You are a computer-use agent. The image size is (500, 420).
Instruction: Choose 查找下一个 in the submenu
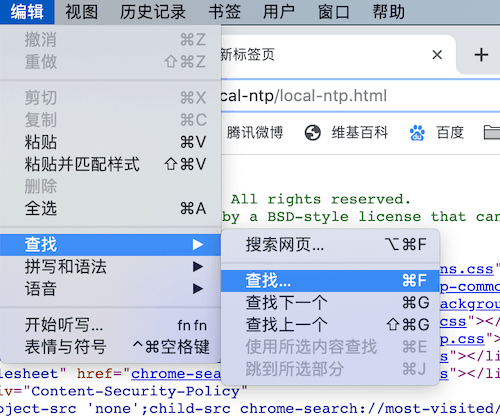(330, 303)
